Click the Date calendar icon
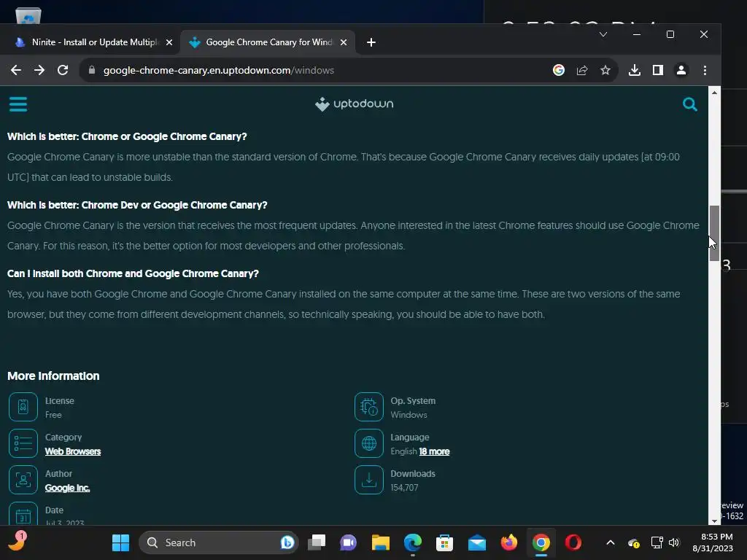The height and width of the screenshot is (560, 747). tap(23, 513)
